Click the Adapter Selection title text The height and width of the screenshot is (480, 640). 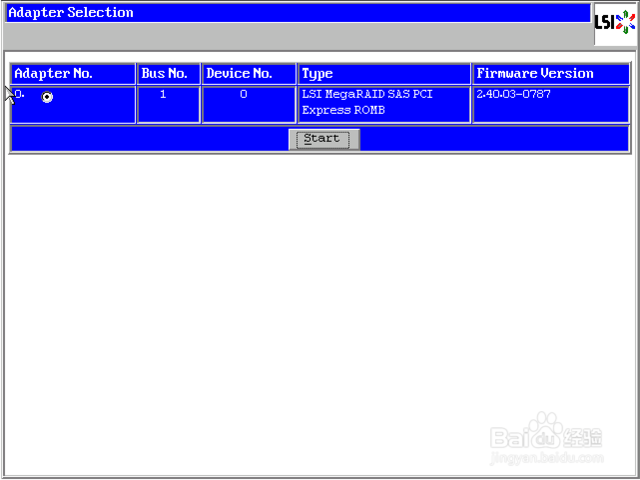(71, 13)
